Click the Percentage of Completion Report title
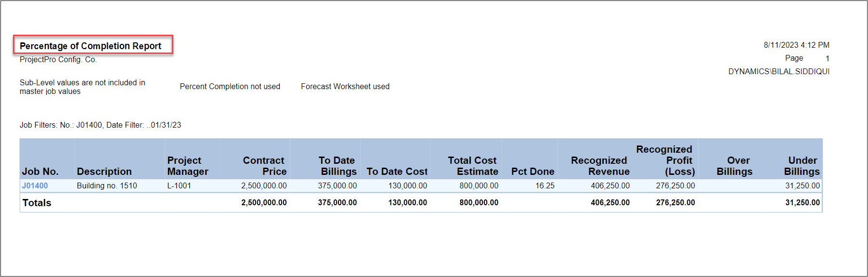The height and width of the screenshot is (277, 868). (x=91, y=46)
